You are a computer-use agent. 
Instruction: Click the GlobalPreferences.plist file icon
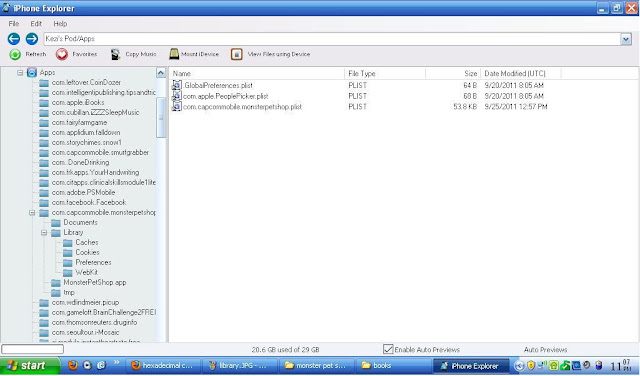pyautogui.click(x=177, y=85)
